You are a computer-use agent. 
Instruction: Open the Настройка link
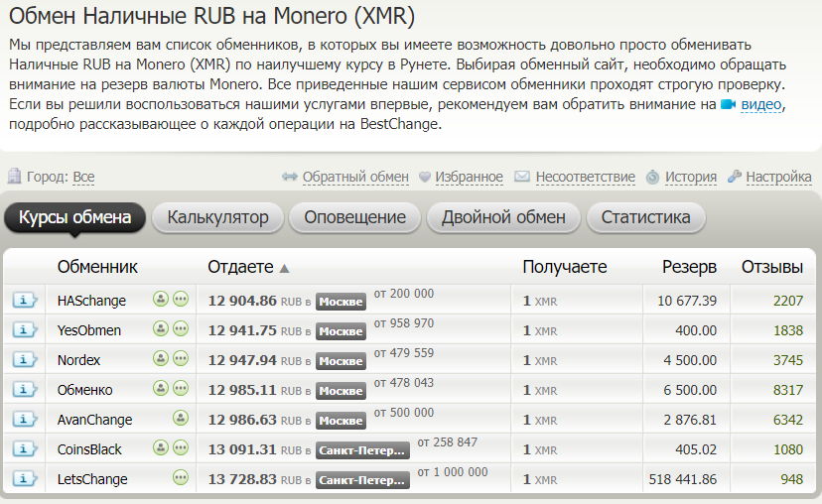pos(778,177)
